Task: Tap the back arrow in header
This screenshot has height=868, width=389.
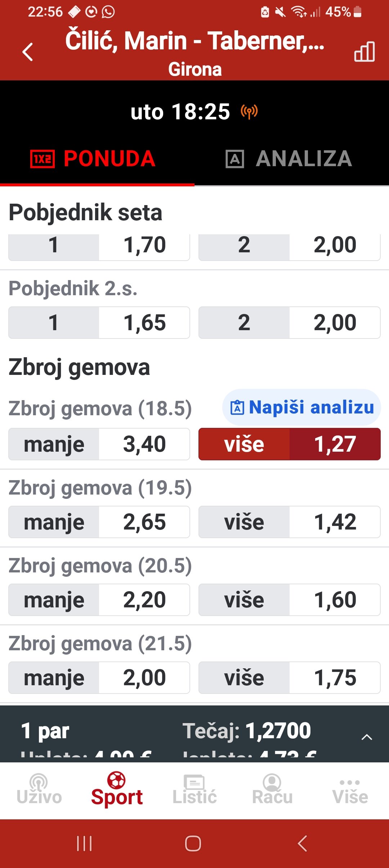Action: click(28, 52)
